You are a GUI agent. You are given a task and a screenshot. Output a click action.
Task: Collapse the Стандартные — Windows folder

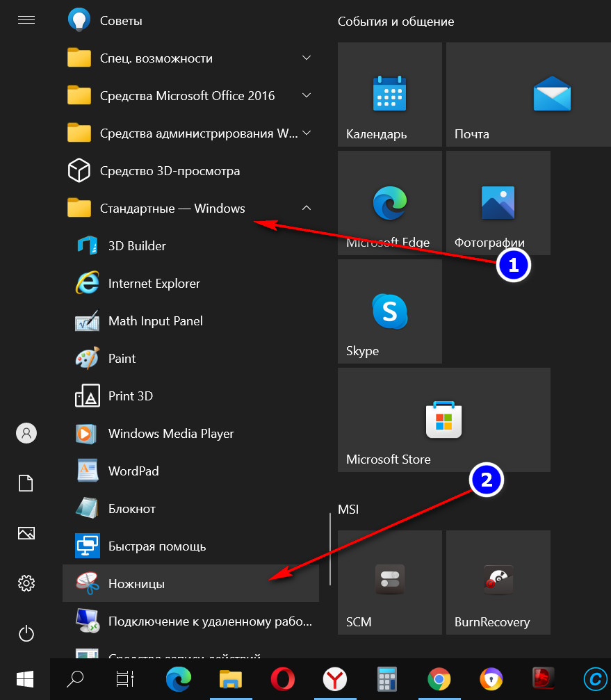[190, 208]
